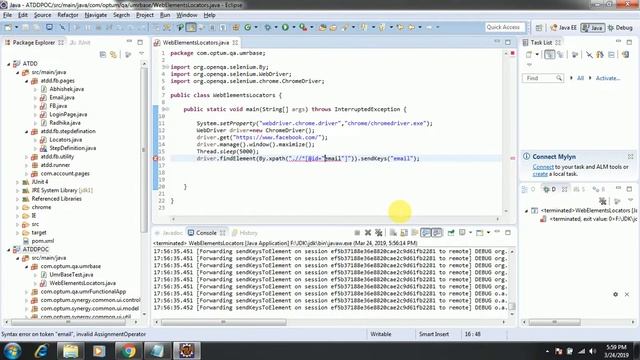Collapse the atdd.fb.stepdefination package
640x360 pixels.
26,131
